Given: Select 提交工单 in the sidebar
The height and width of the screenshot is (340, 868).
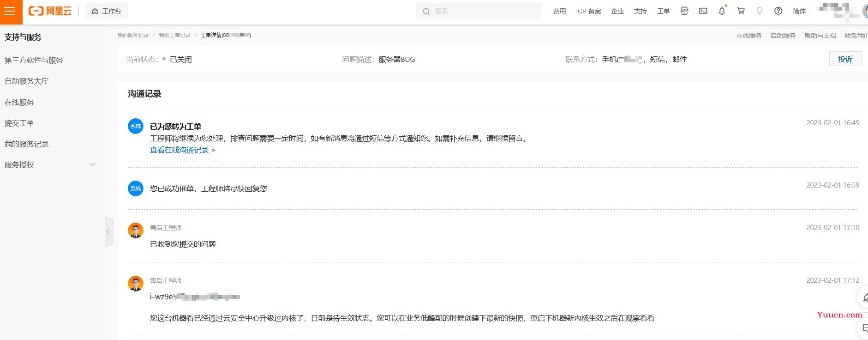Looking at the screenshot, I should coord(19,123).
